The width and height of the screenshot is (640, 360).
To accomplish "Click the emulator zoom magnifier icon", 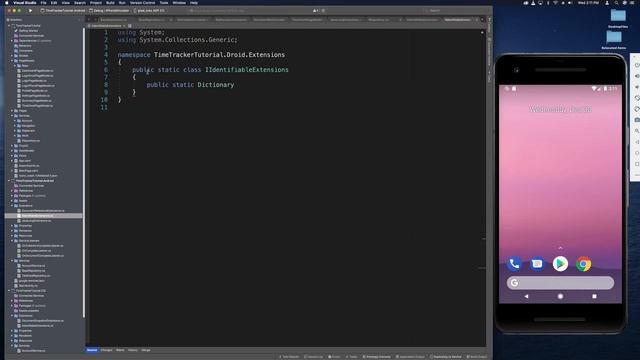I will [x=637, y=131].
